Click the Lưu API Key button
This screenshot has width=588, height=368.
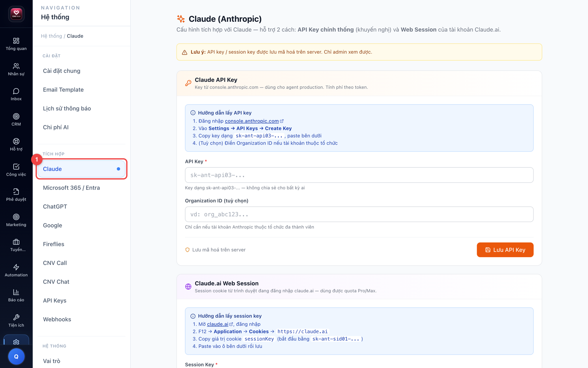(505, 250)
